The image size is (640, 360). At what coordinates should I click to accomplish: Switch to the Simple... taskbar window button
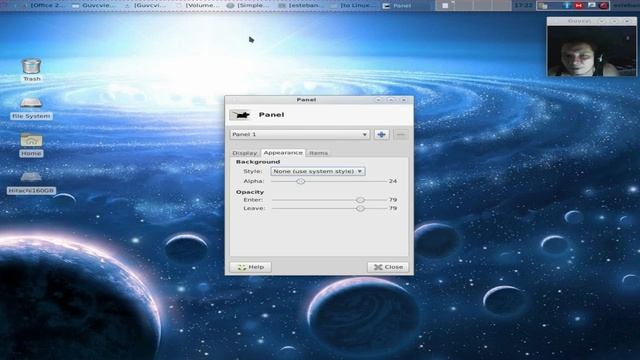click(250, 5)
